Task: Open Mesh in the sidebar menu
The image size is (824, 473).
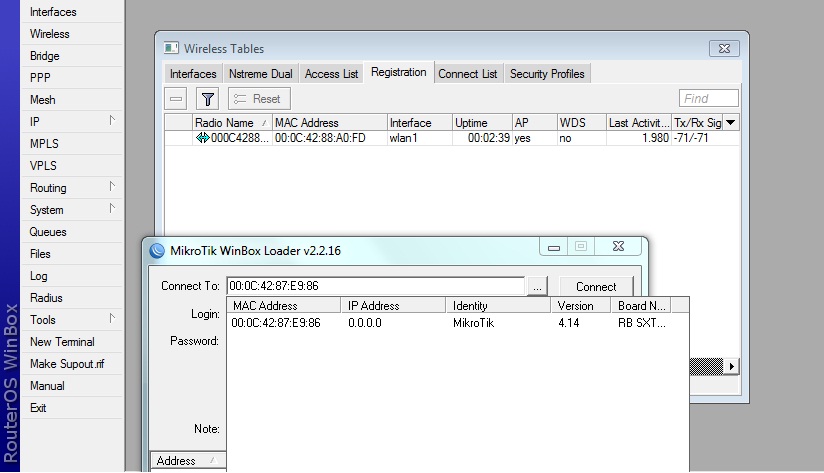Action: point(71,99)
